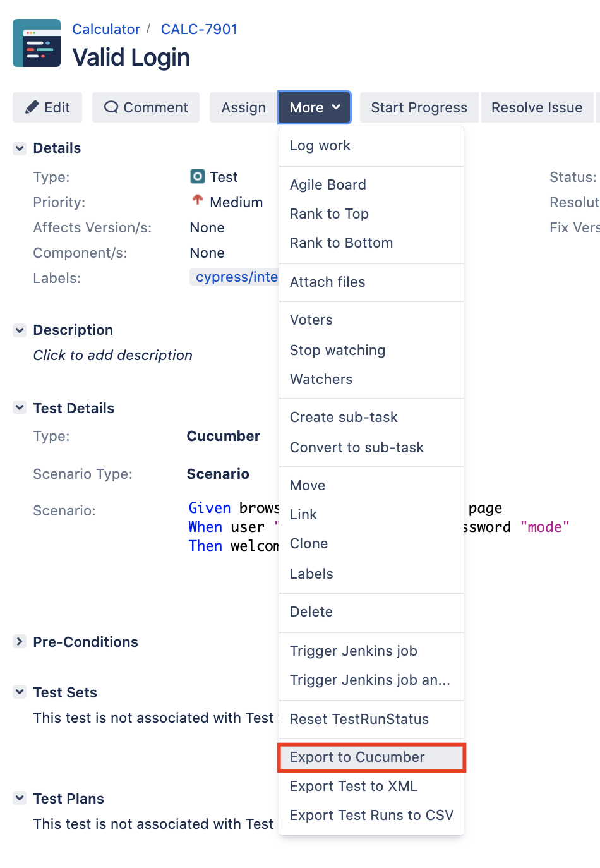Click the Resolve Issue button

[x=537, y=107]
